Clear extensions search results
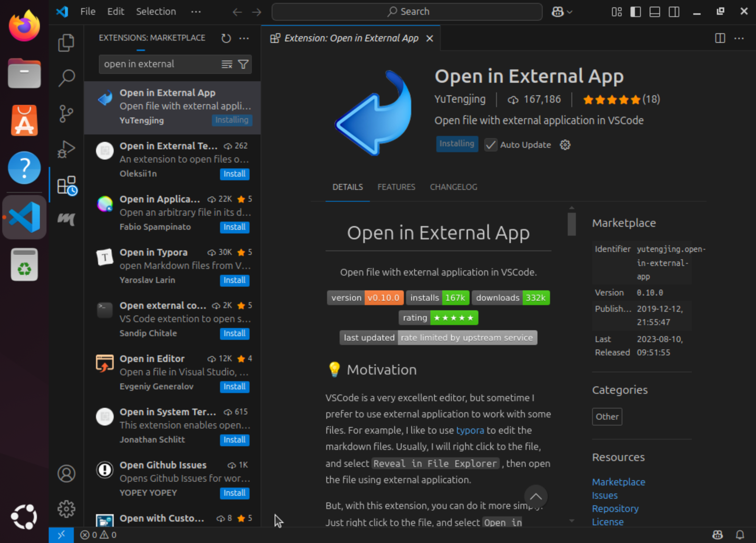This screenshot has height=543, width=756. pyautogui.click(x=227, y=65)
